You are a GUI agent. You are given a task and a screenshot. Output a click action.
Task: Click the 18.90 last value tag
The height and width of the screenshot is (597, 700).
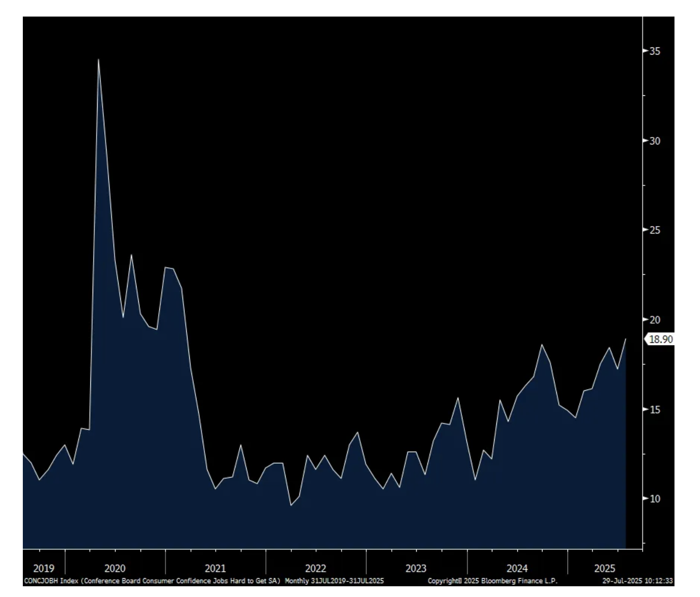pos(660,339)
